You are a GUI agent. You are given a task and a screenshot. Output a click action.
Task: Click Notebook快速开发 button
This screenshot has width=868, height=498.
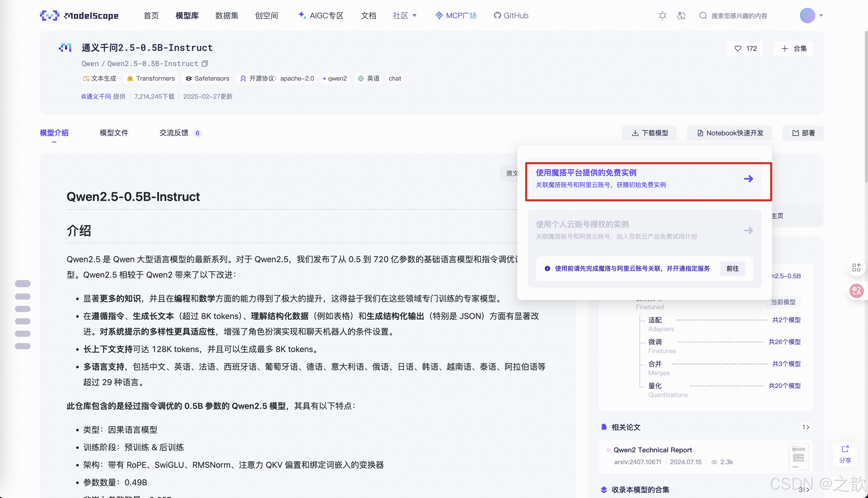pyautogui.click(x=729, y=133)
